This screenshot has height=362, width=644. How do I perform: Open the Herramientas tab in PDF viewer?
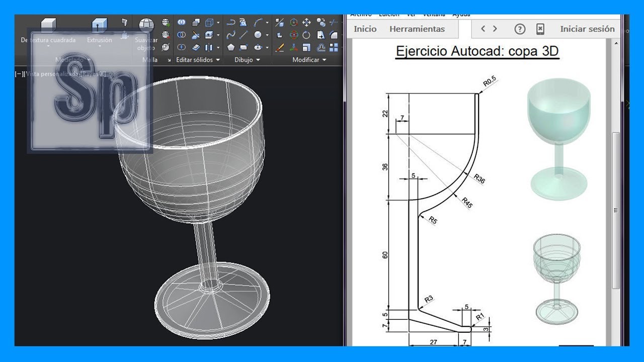point(417,29)
